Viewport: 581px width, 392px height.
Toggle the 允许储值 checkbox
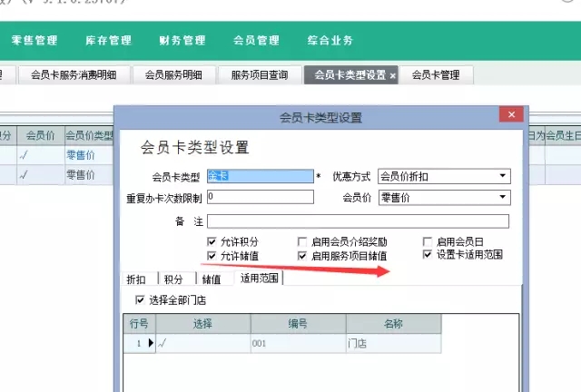coord(212,256)
